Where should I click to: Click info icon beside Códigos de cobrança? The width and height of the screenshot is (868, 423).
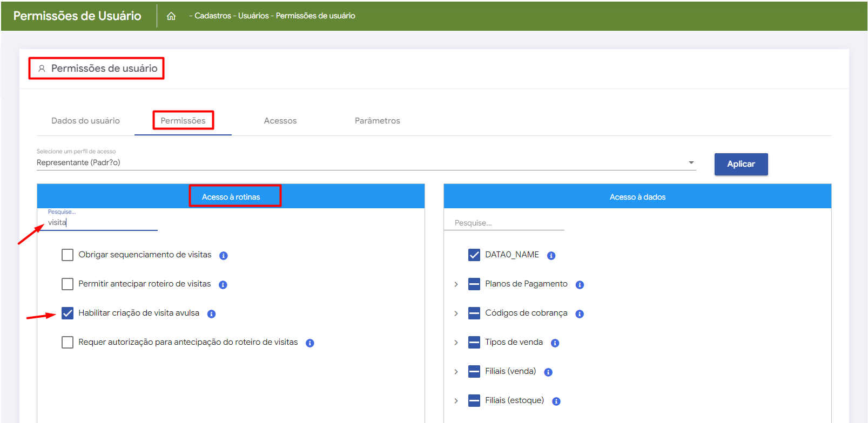coord(580,314)
